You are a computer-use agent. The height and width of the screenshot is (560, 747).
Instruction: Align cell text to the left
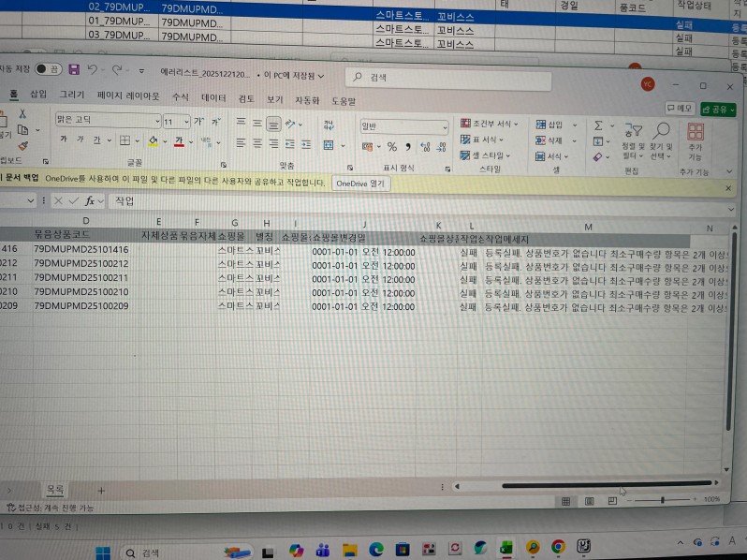tap(242, 143)
